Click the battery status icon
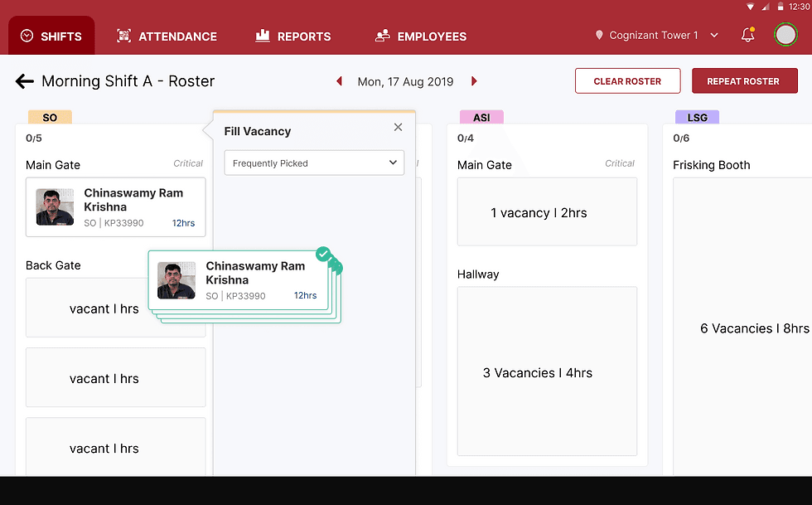The width and height of the screenshot is (812, 505). [781, 7]
